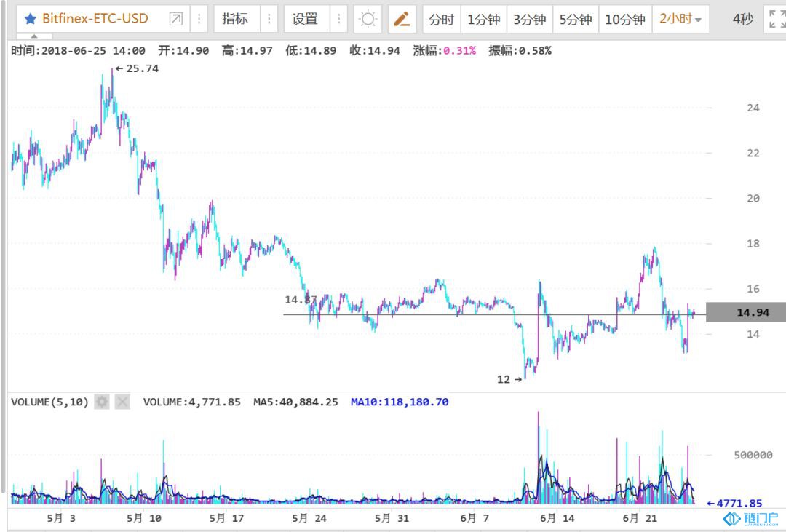Switch to the 分时 time-sharing view
The width and height of the screenshot is (786, 532).
tap(442, 19)
